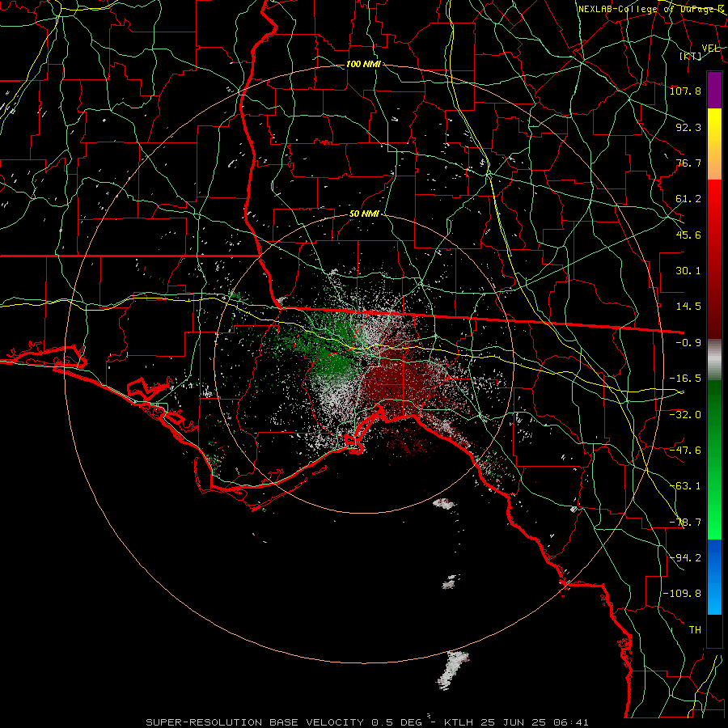Viewport: 728px width, 728px height.
Task: Click the TH label on the legend
Action: (695, 630)
